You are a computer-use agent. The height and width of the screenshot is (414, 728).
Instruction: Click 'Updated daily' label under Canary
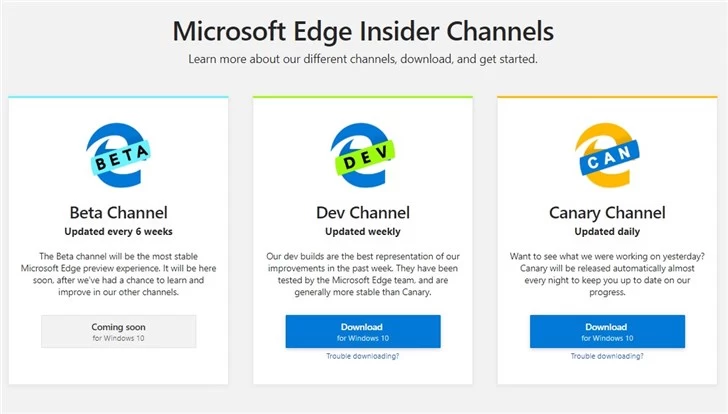[x=607, y=231]
